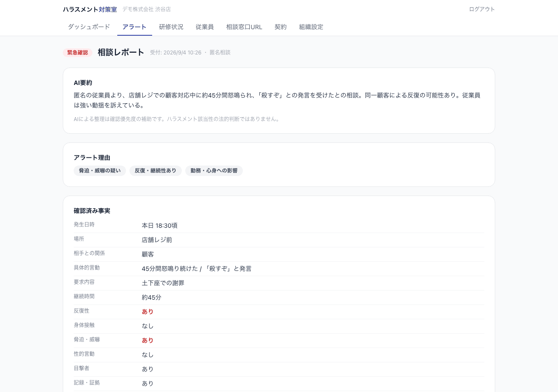Click the 土下座での謝罪 value

click(x=163, y=283)
